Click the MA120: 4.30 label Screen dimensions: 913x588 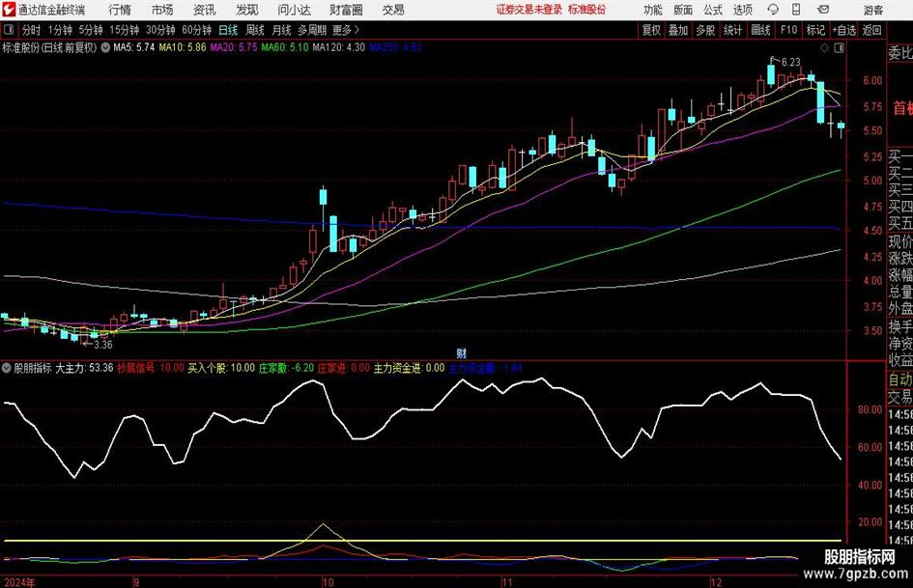coord(338,47)
